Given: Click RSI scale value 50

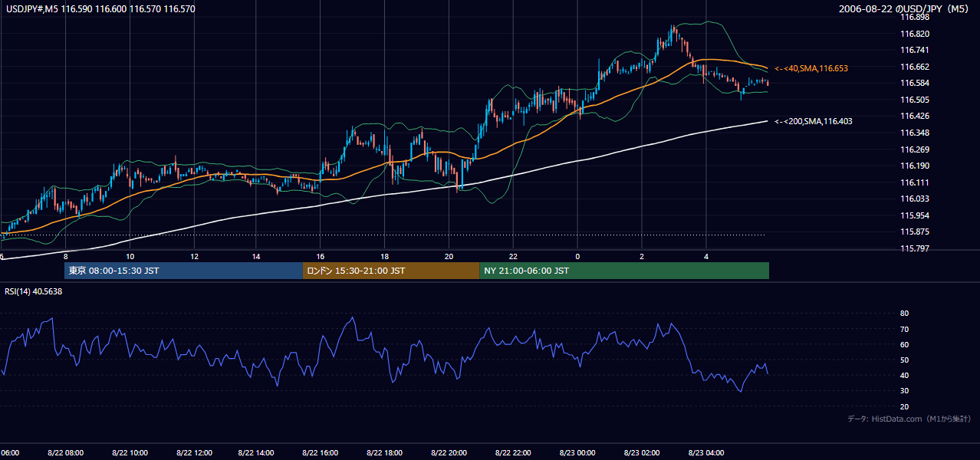Looking at the screenshot, I should pos(904,360).
